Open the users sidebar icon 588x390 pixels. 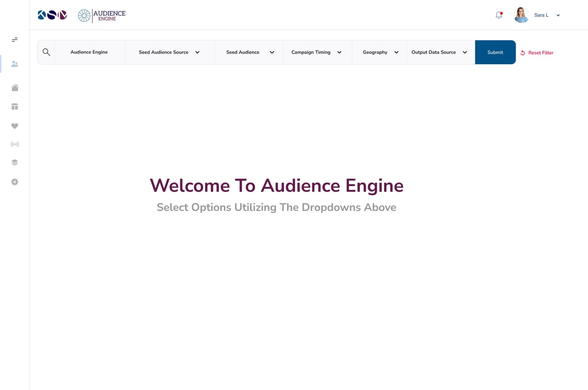pos(15,64)
